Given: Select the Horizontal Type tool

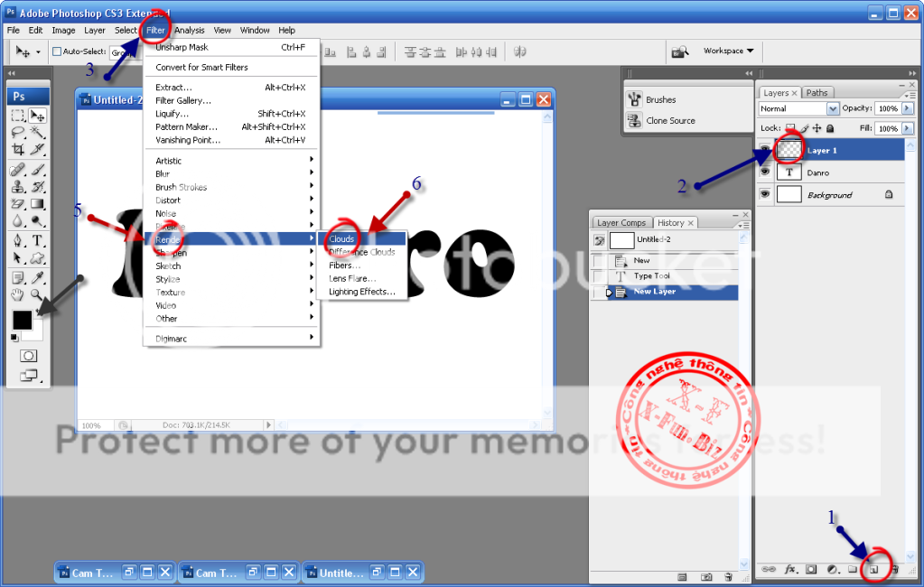Looking at the screenshot, I should 38,240.
